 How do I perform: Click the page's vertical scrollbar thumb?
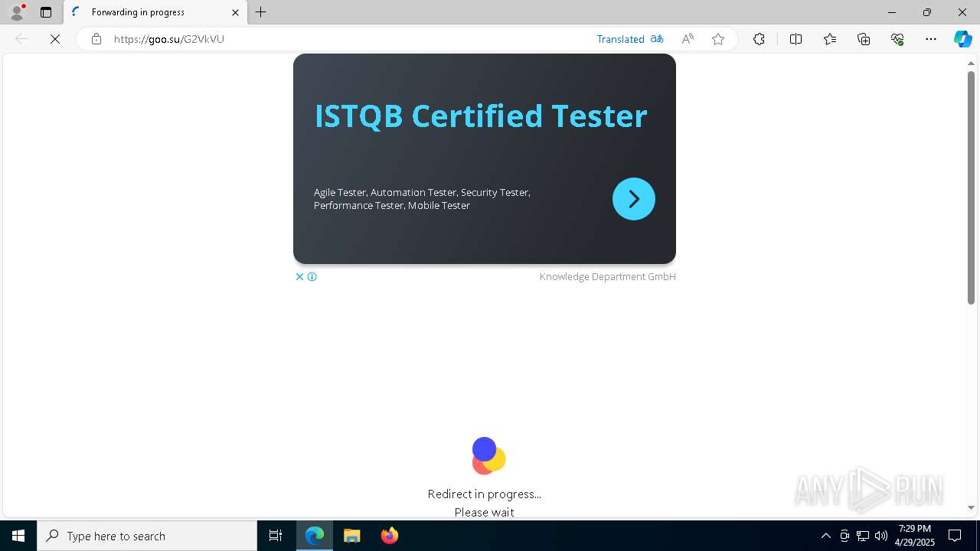point(971,187)
